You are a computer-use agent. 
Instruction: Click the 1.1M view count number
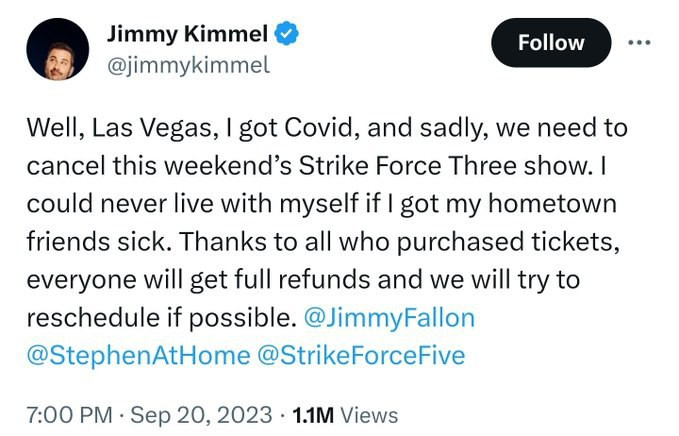[310, 414]
